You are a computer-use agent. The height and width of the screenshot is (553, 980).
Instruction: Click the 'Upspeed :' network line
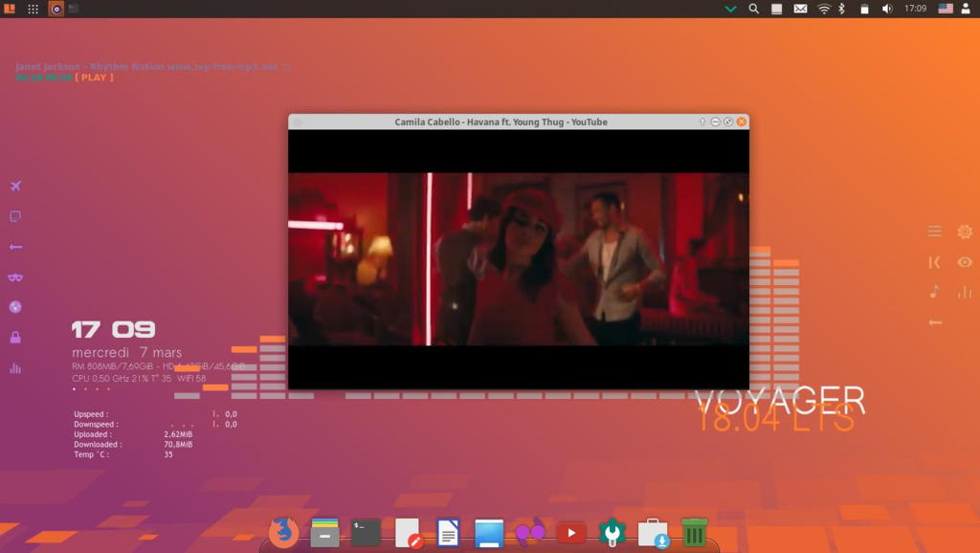point(155,413)
